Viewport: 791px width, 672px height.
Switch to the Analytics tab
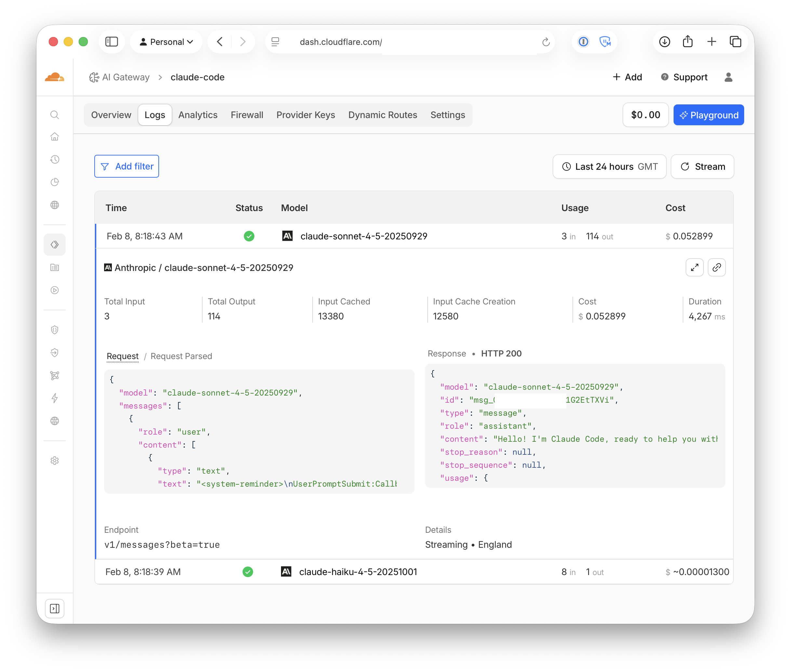[x=198, y=115]
